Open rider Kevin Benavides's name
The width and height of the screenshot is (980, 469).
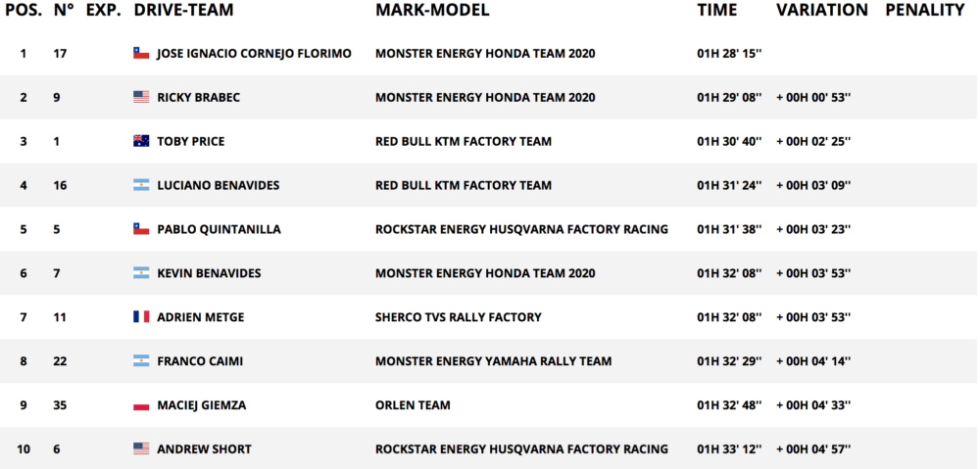tap(209, 273)
